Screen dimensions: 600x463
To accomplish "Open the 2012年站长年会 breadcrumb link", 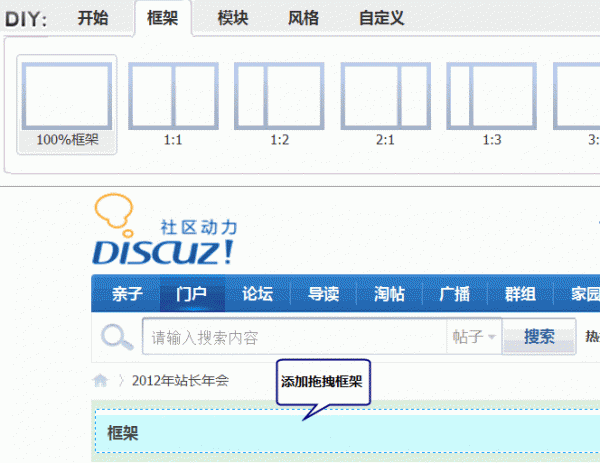I will coord(180,380).
